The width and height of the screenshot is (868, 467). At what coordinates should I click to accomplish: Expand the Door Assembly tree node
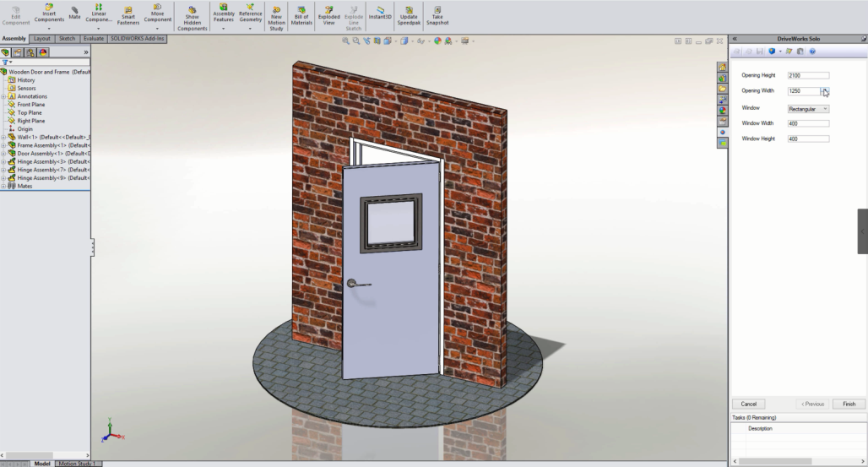pos(3,154)
